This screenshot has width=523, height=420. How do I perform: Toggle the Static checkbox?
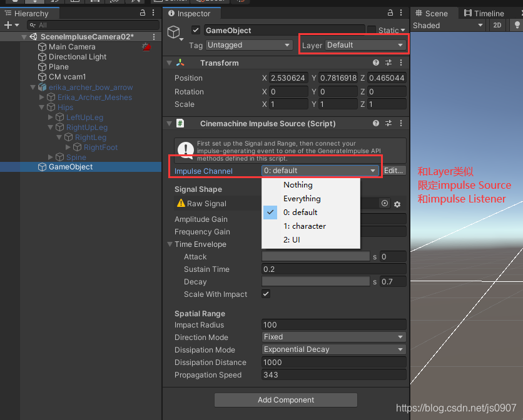[372, 30]
